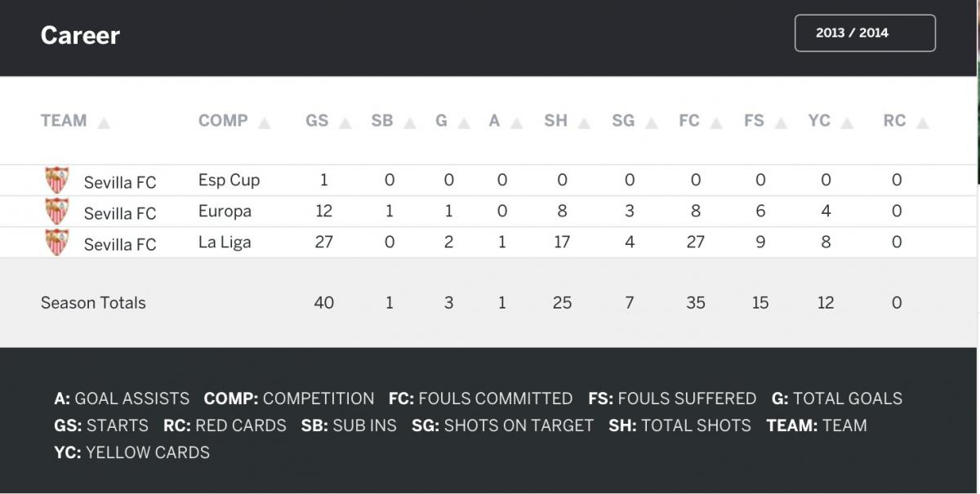The image size is (980, 494).
Task: Open Sevilla FC link in Europa row
Action: [x=120, y=214]
